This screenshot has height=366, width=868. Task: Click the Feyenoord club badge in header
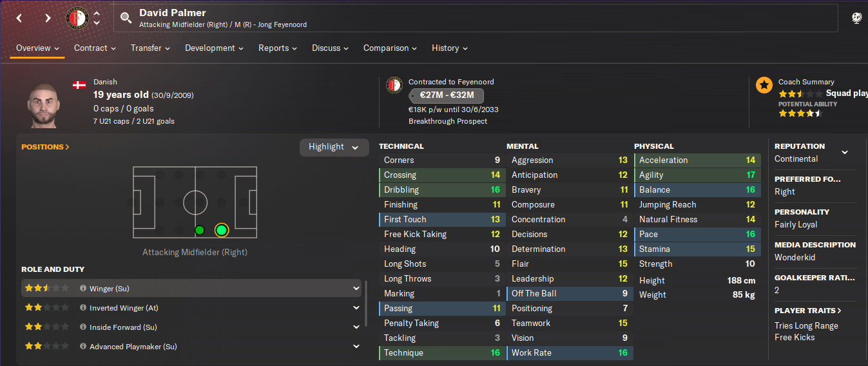[x=77, y=18]
